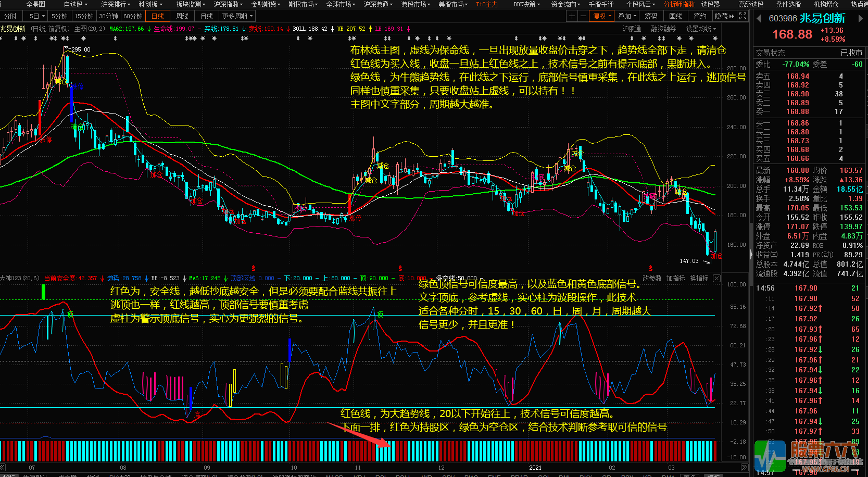
Task: Click the minus zoom-out chart icon
Action: click(583, 16)
